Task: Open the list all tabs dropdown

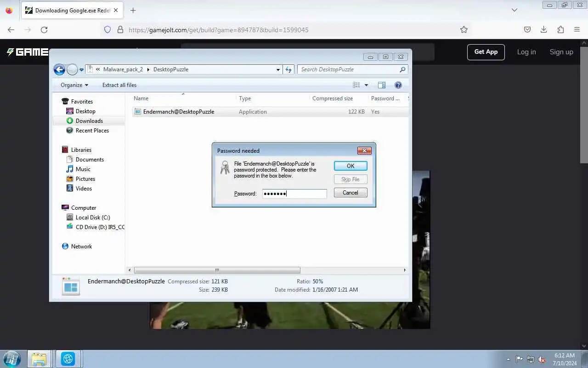Action: tap(514, 10)
